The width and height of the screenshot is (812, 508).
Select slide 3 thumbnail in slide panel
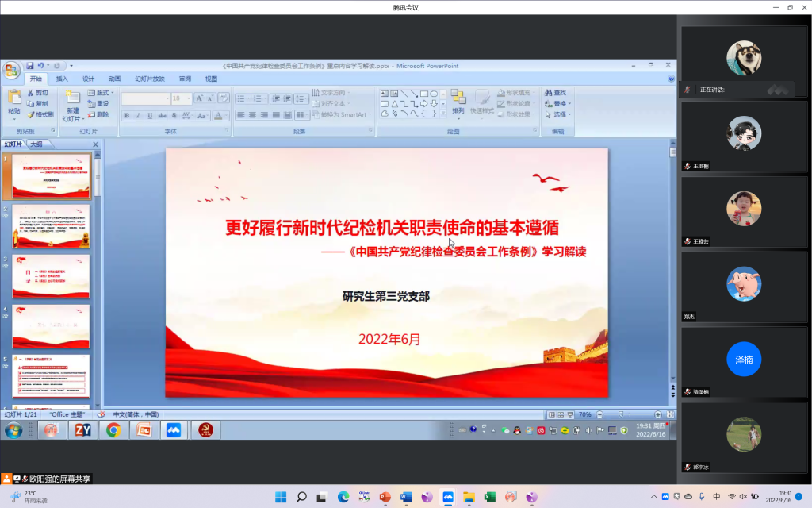coord(51,275)
